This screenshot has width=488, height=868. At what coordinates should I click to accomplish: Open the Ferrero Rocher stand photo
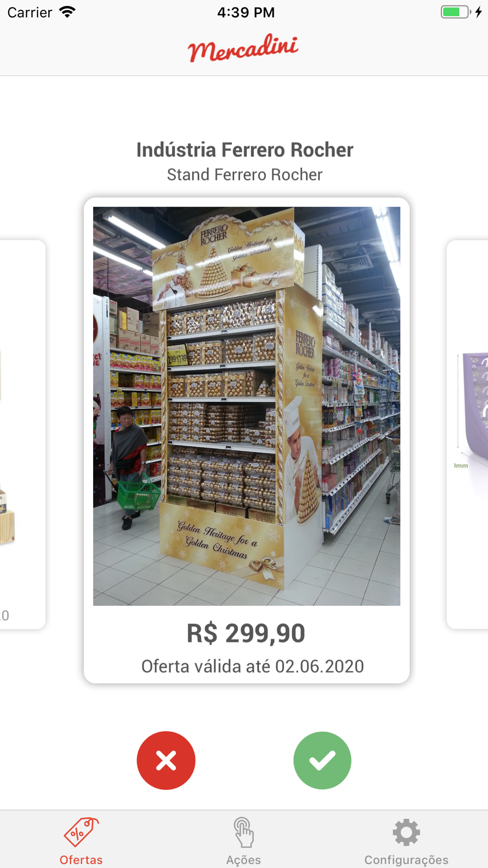[246, 406]
